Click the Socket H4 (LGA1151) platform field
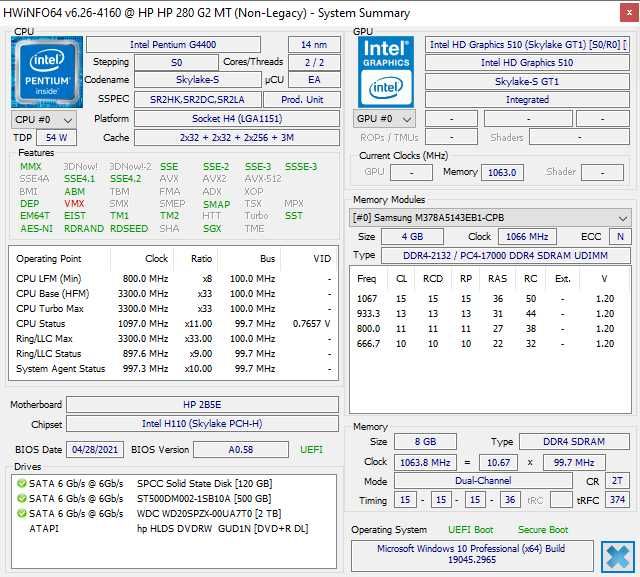This screenshot has width=640, height=577. click(x=237, y=119)
